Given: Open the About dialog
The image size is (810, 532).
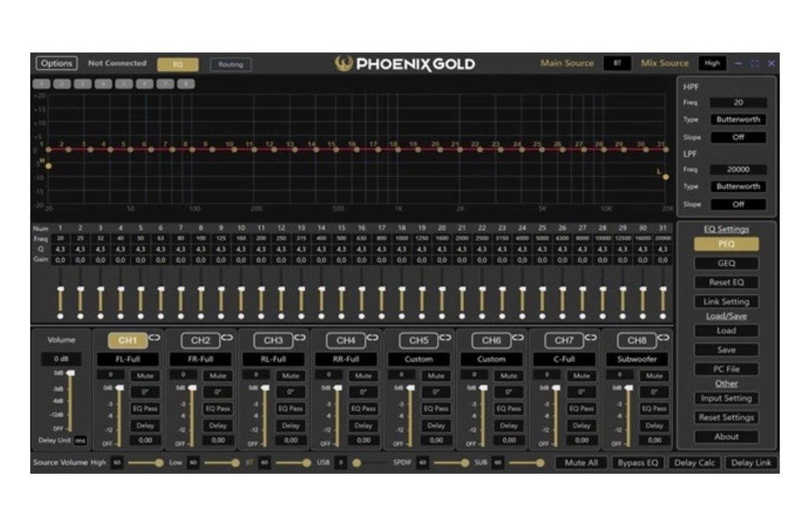Looking at the screenshot, I should [726, 437].
